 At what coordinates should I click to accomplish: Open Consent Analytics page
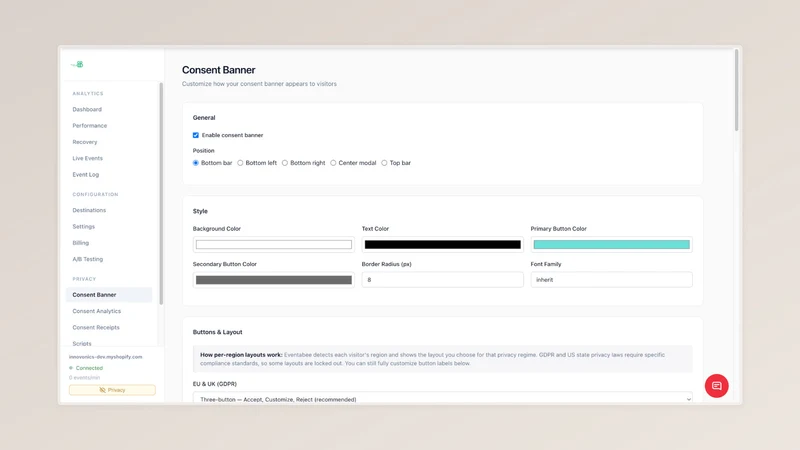pyautogui.click(x=96, y=311)
